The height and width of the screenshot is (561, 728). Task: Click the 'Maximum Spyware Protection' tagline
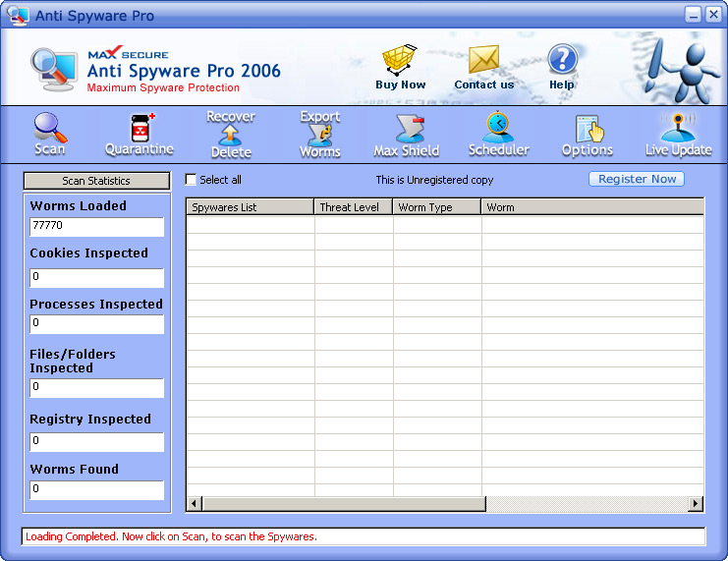163,87
